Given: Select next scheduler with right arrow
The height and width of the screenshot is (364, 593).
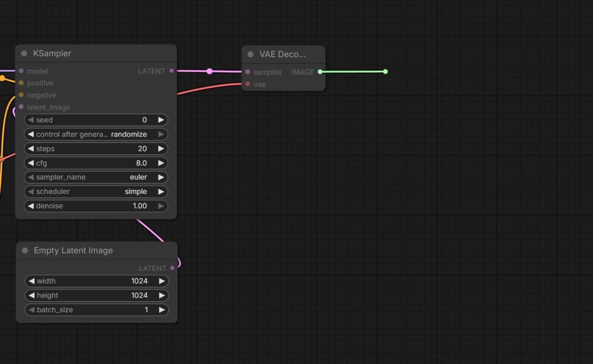Looking at the screenshot, I should (161, 192).
